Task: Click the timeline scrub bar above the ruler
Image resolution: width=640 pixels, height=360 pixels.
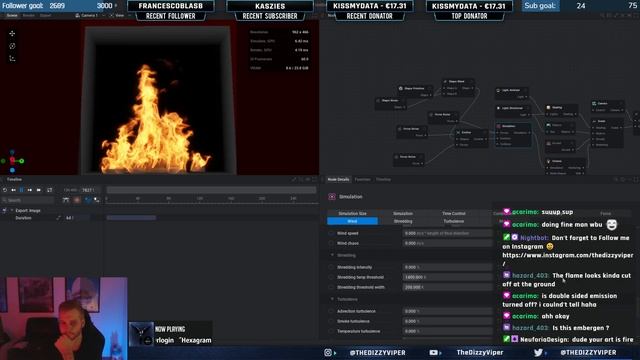Action: 211,190
